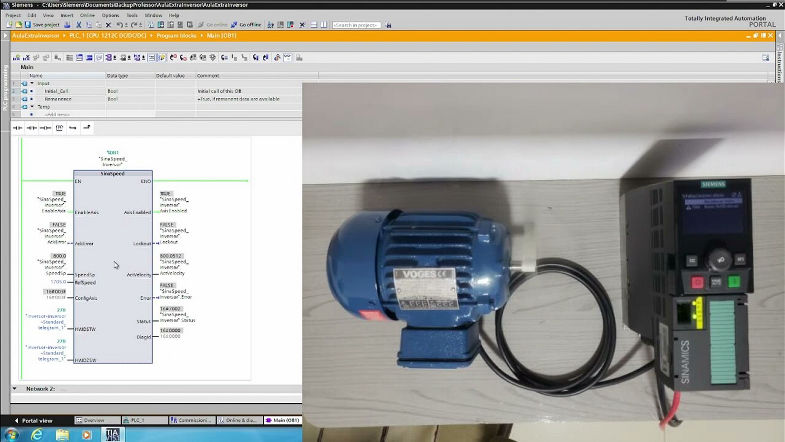Switch to the Overview tab
The width and height of the screenshot is (785, 442).
tap(98, 420)
